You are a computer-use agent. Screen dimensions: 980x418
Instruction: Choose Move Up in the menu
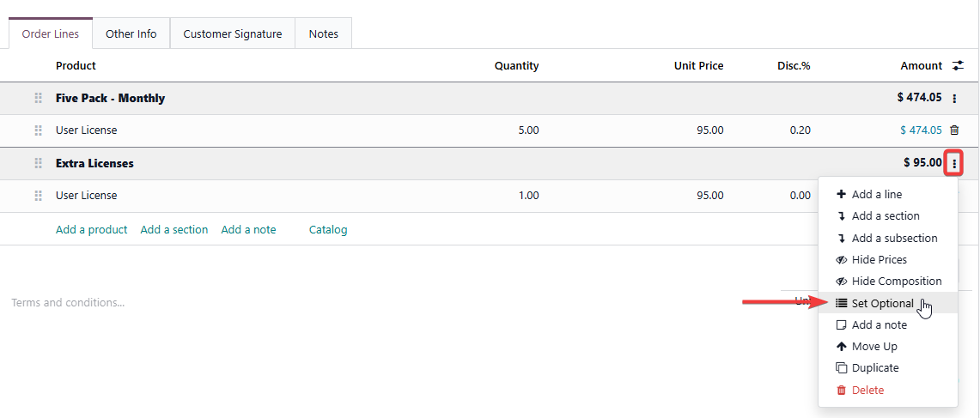click(x=873, y=347)
